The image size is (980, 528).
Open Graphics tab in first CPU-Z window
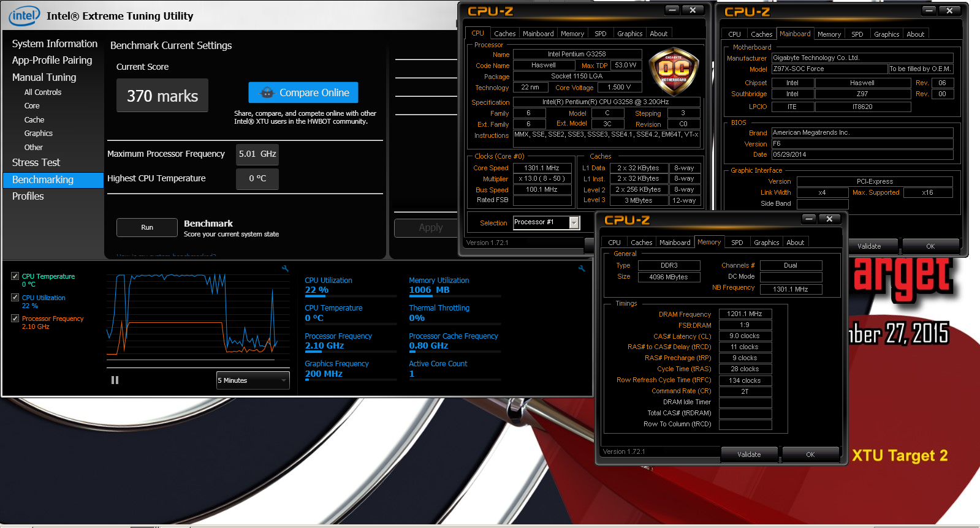click(630, 34)
